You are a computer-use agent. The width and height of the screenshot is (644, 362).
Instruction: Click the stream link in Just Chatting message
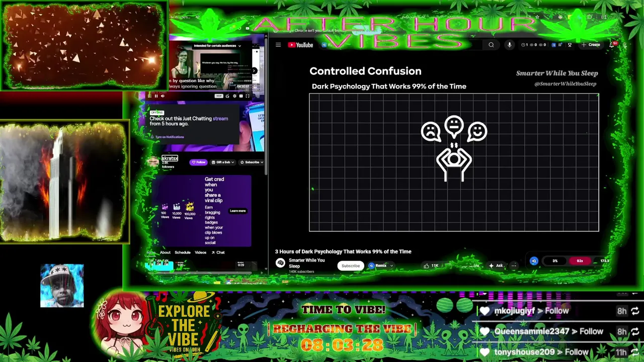(x=220, y=119)
